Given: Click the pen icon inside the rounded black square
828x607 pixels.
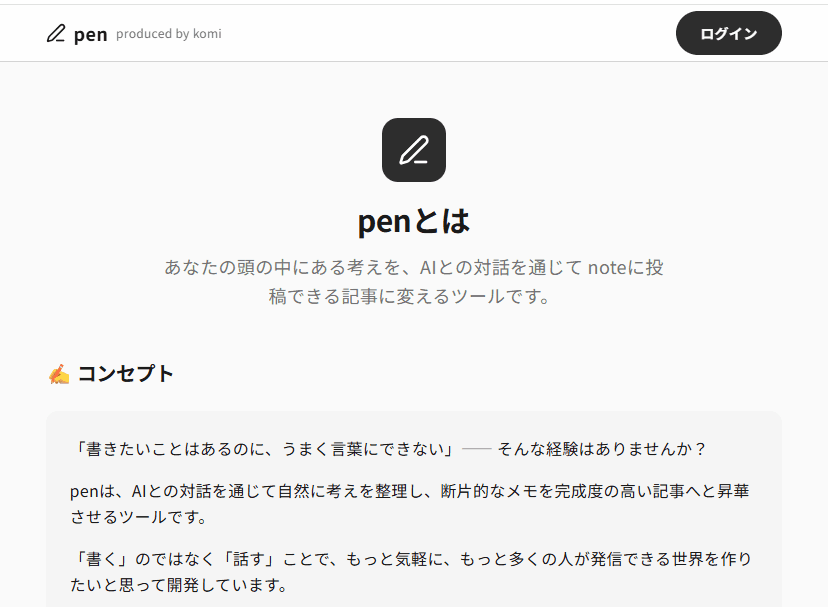Looking at the screenshot, I should (413, 150).
